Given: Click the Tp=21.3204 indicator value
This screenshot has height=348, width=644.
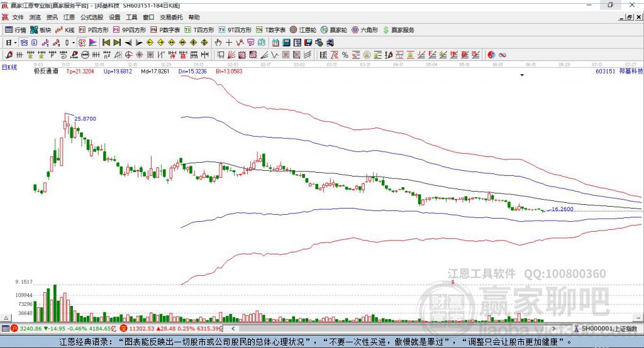Looking at the screenshot, I should coord(80,71).
